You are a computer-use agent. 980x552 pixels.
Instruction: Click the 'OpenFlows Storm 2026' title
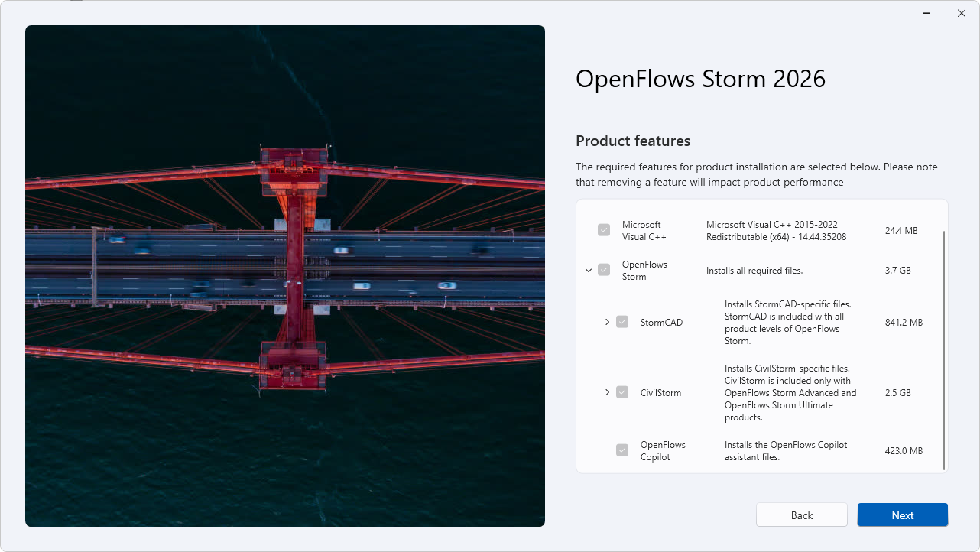[700, 78]
